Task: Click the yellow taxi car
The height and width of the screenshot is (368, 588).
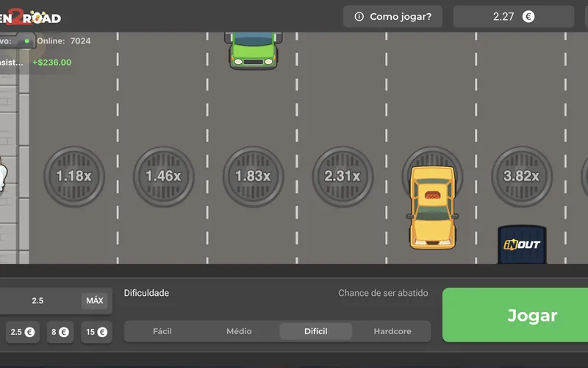Action: point(432,208)
